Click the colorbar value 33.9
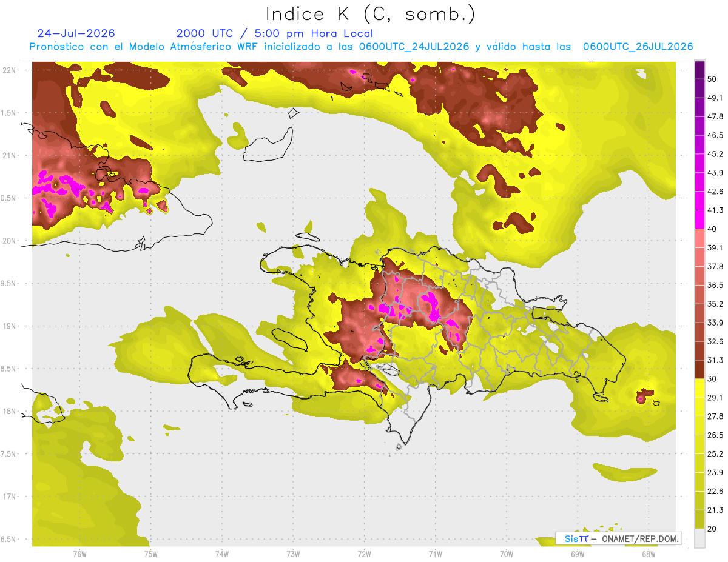 715,323
